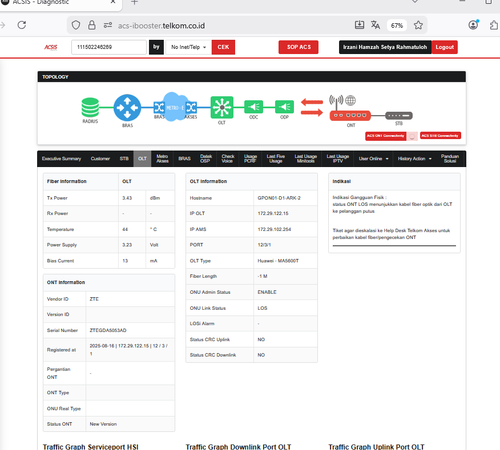Open site permissions icon in address bar

coord(108,25)
